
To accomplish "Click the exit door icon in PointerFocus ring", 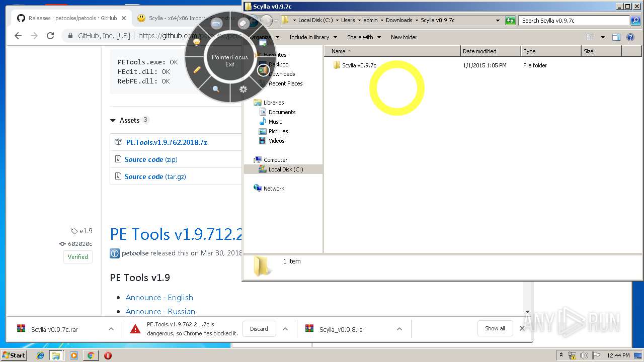I will [x=263, y=70].
